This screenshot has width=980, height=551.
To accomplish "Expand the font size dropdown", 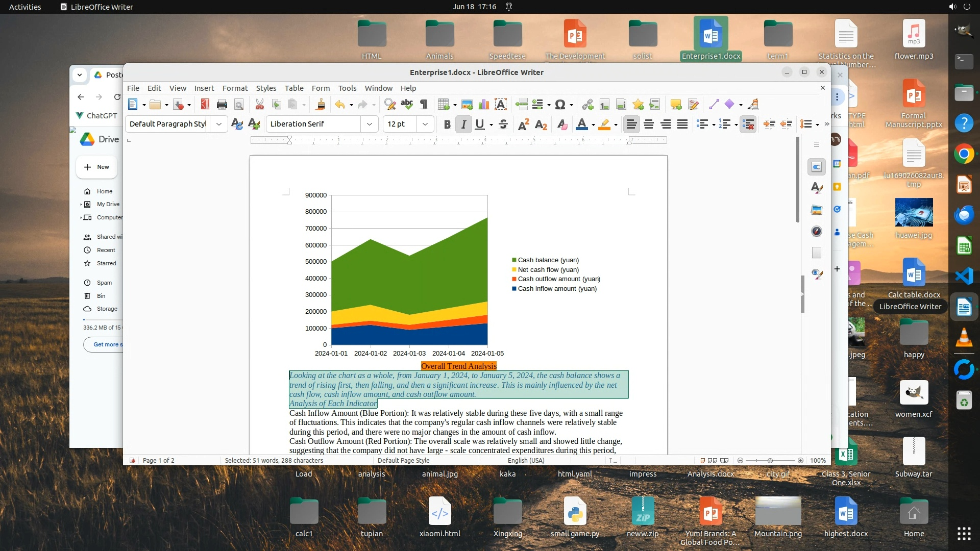I will [425, 124].
